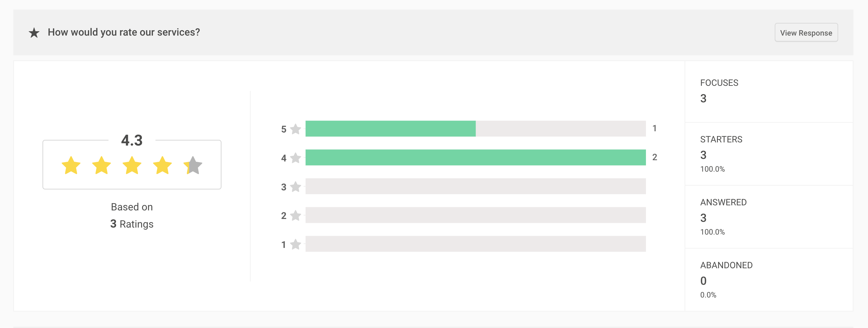The image size is (868, 328).
Task: Click the empty 3-star rating bar
Action: [x=476, y=186]
